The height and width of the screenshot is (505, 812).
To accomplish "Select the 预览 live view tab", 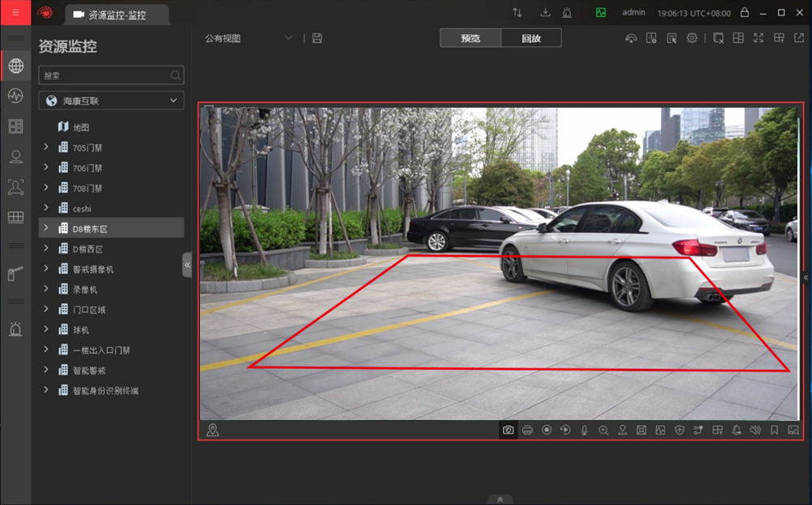I will pos(470,38).
